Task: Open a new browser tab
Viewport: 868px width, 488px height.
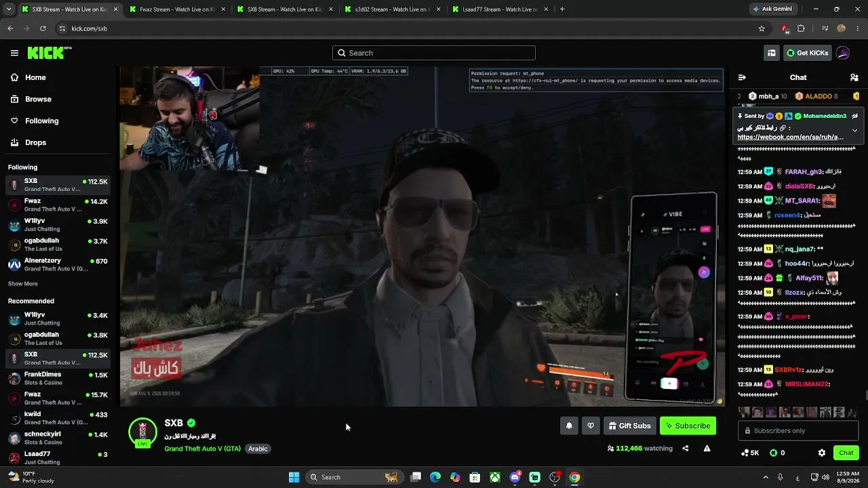Action: (562, 9)
